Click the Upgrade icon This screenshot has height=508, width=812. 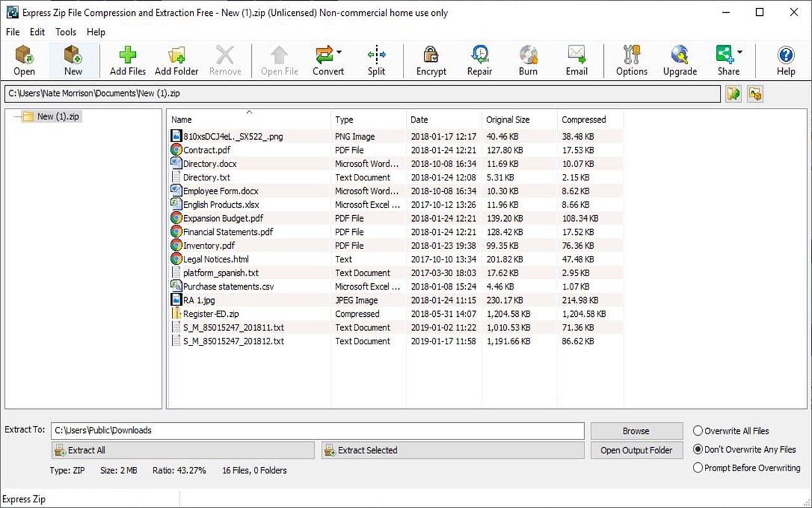(679, 60)
